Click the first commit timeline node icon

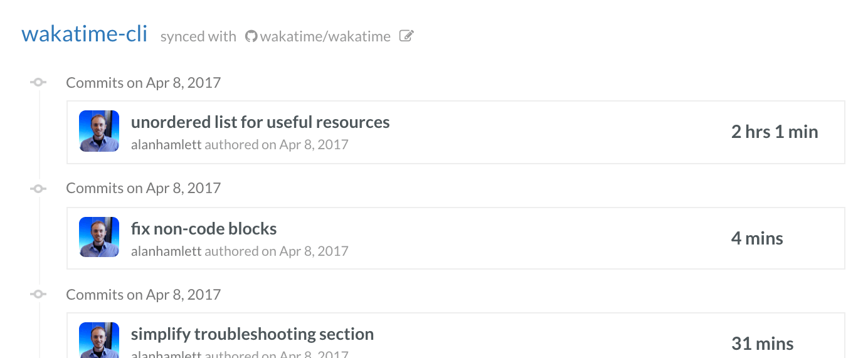38,82
